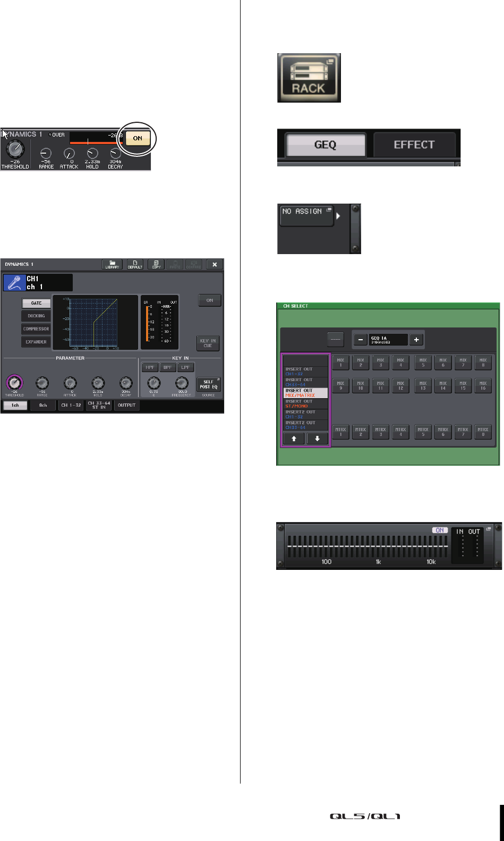
Task: Open the SELF POST EQ source selector
Action: [208, 384]
